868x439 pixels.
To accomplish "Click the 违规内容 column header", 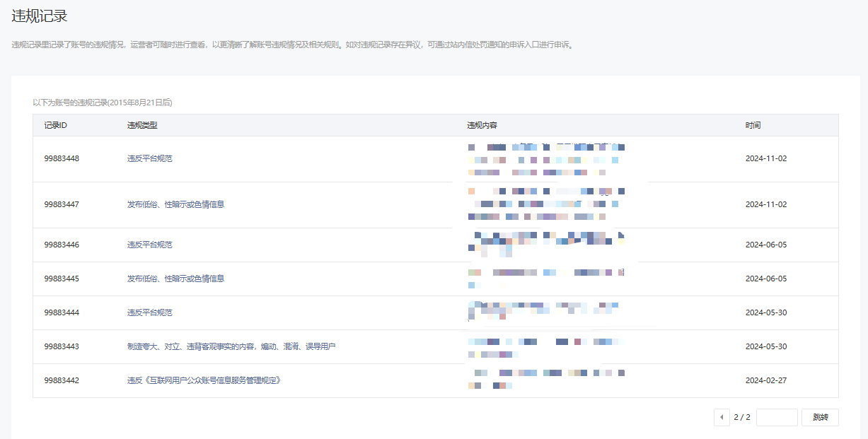I will pos(482,125).
